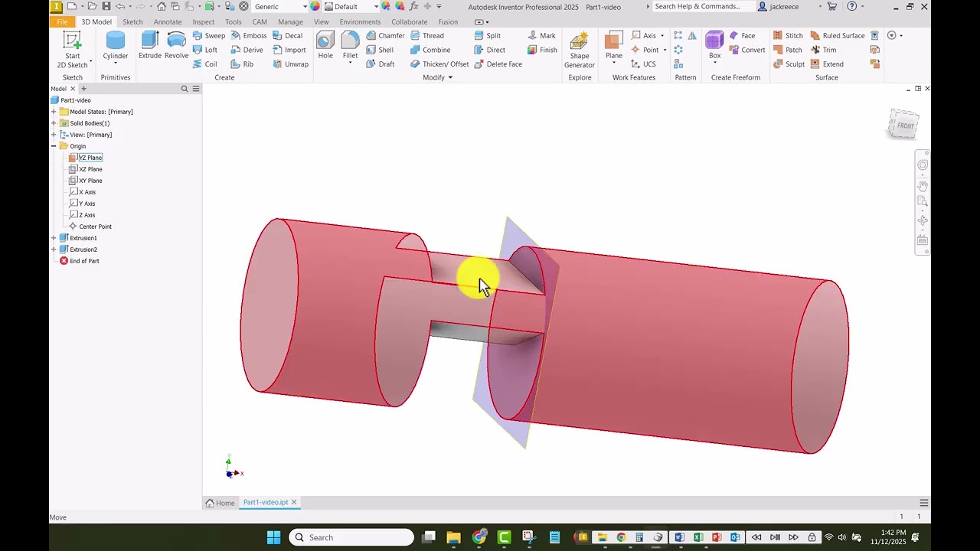Switch to the Home document tab
Image resolution: width=980 pixels, height=551 pixels.
click(x=220, y=503)
